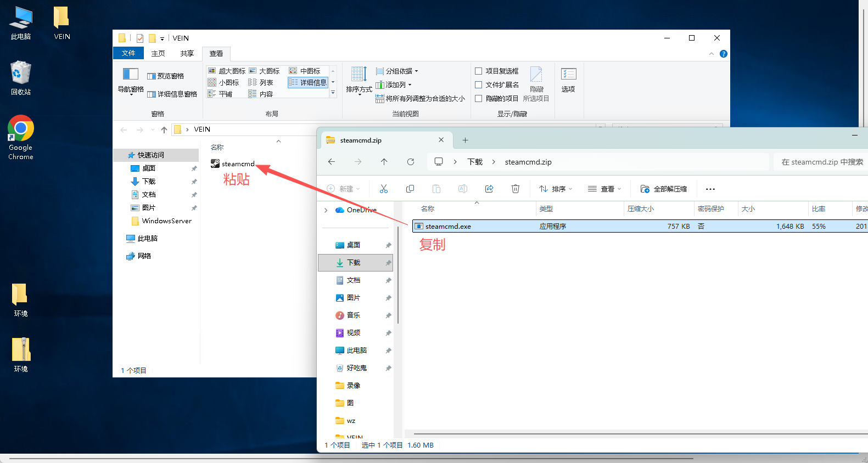Screen dimensions: 868x463
Task: Click the search steamcmd.zip input field
Action: 821,162
